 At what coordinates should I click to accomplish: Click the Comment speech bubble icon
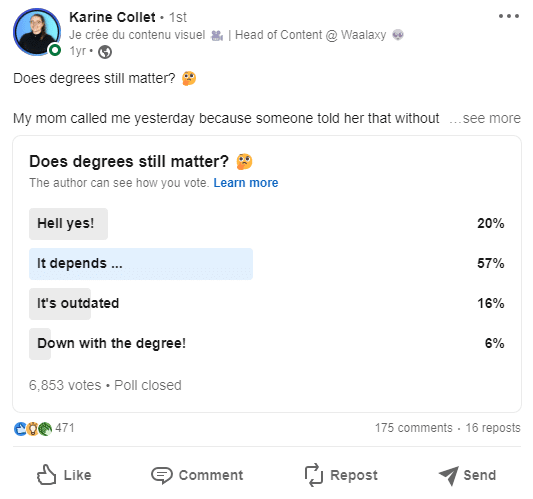click(x=162, y=475)
